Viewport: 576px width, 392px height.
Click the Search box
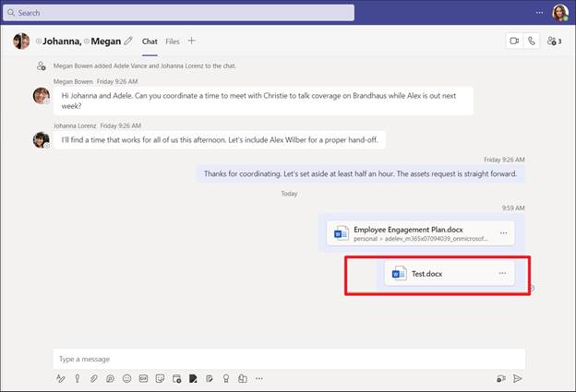(x=178, y=13)
